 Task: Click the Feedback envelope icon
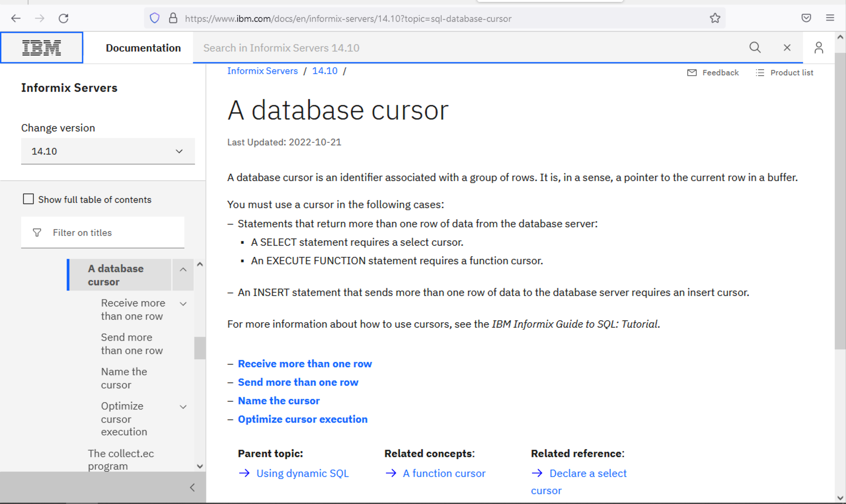pyautogui.click(x=692, y=73)
